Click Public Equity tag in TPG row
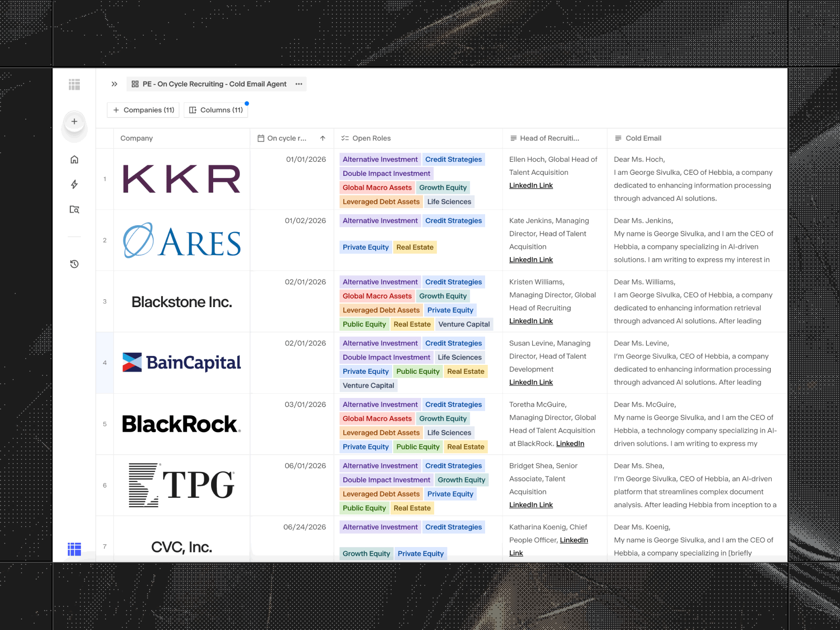 364,508
